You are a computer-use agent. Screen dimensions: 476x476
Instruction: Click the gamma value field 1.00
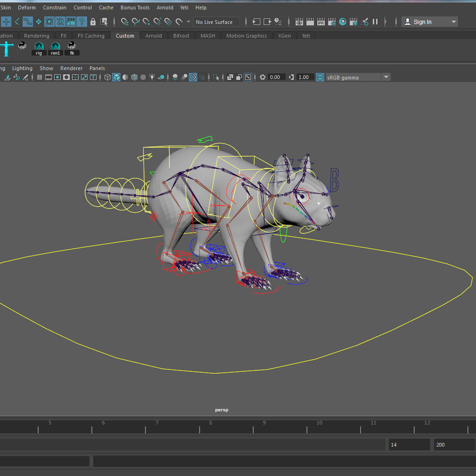click(305, 77)
